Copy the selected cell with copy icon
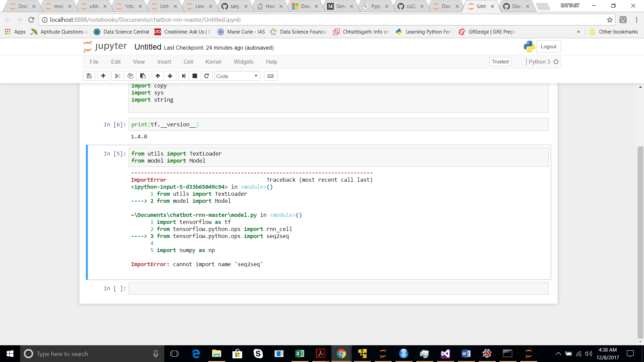The width and height of the screenshot is (644, 362). [130, 76]
